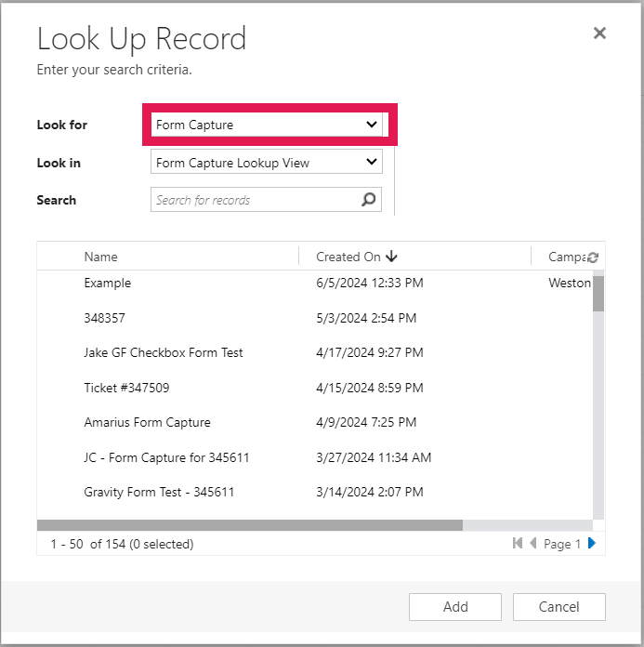This screenshot has width=644, height=647.
Task: Sort by the Name column header
Action: 100,257
